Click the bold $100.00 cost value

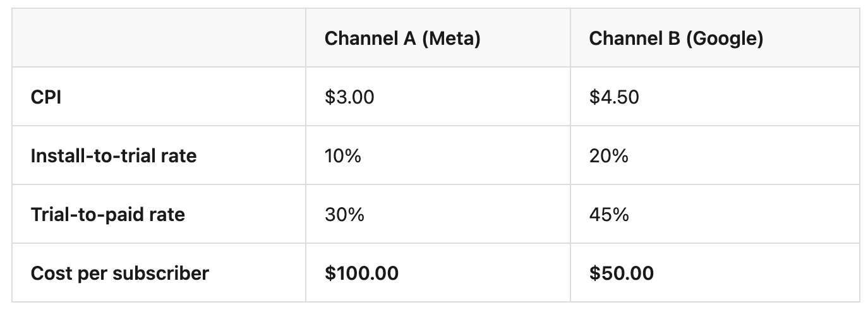click(x=361, y=273)
